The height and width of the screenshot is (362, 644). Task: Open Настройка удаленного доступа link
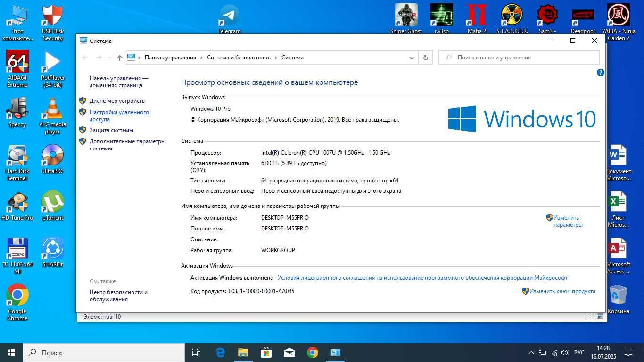[x=120, y=115]
